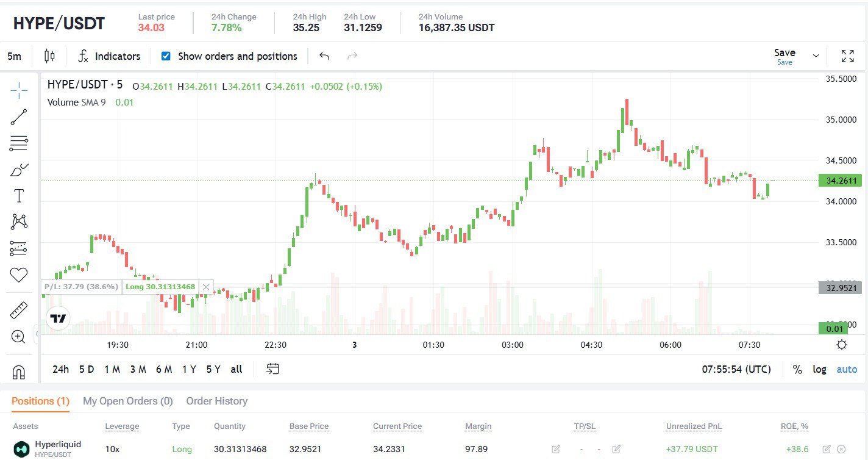The width and height of the screenshot is (868, 460).
Task: Toggle percent scale mode
Action: tap(797, 369)
